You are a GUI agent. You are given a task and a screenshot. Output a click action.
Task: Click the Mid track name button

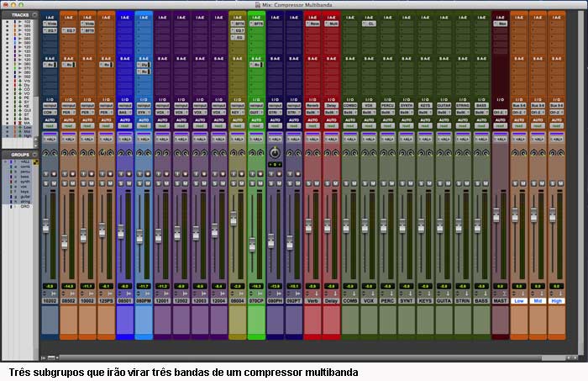pyautogui.click(x=538, y=300)
